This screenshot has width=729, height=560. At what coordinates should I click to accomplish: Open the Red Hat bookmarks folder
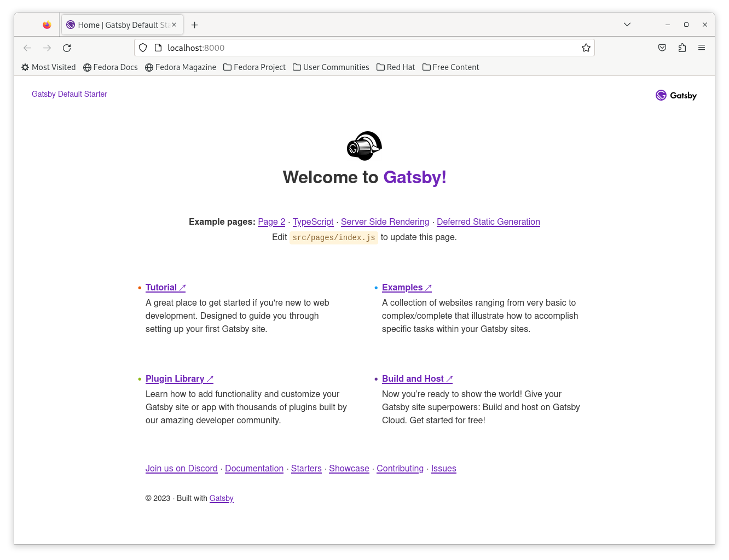[x=396, y=67]
